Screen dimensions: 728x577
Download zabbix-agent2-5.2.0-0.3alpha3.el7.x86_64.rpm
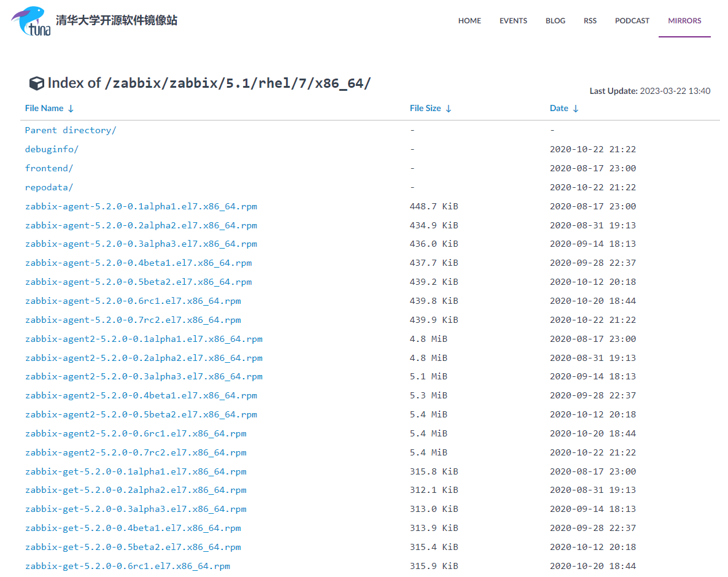(x=144, y=377)
